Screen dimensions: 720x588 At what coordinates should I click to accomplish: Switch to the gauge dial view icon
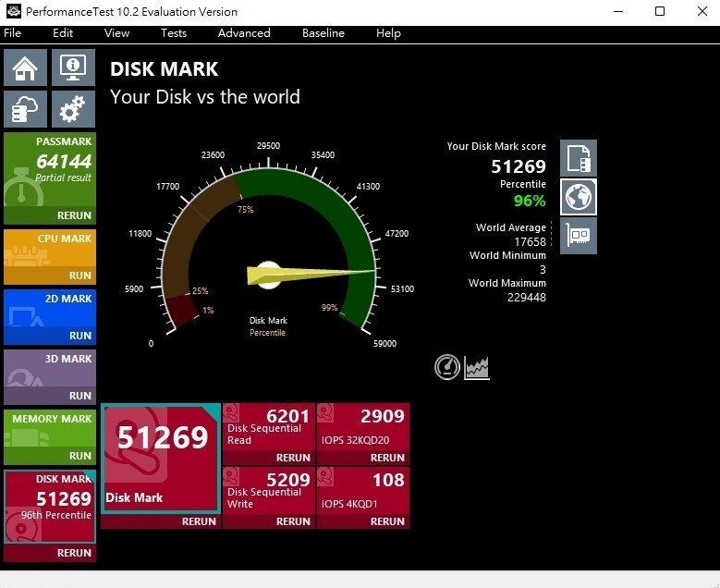point(447,367)
